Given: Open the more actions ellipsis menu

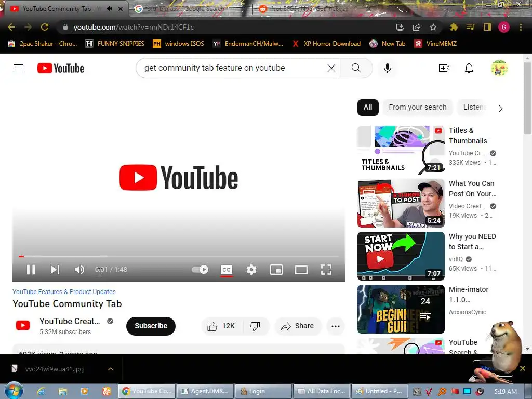Looking at the screenshot, I should 336,326.
